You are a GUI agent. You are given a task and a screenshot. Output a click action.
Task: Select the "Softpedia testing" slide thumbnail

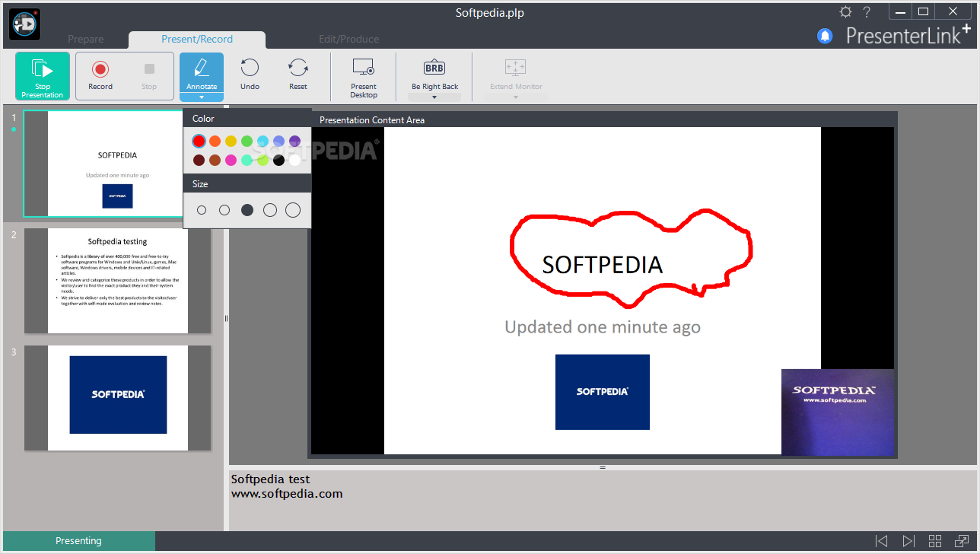tap(118, 281)
